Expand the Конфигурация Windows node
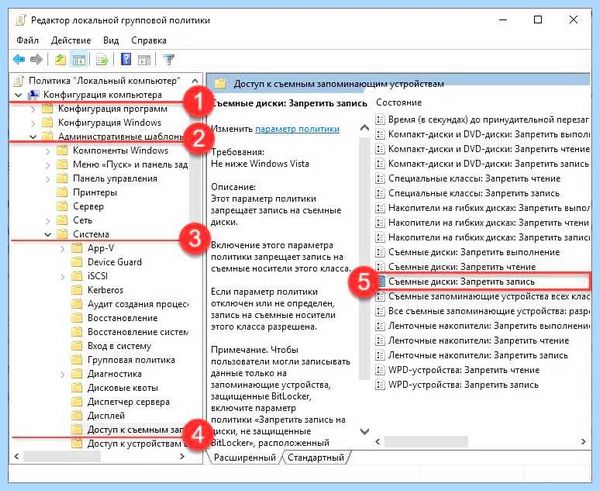The height and width of the screenshot is (491, 600). 33,123
